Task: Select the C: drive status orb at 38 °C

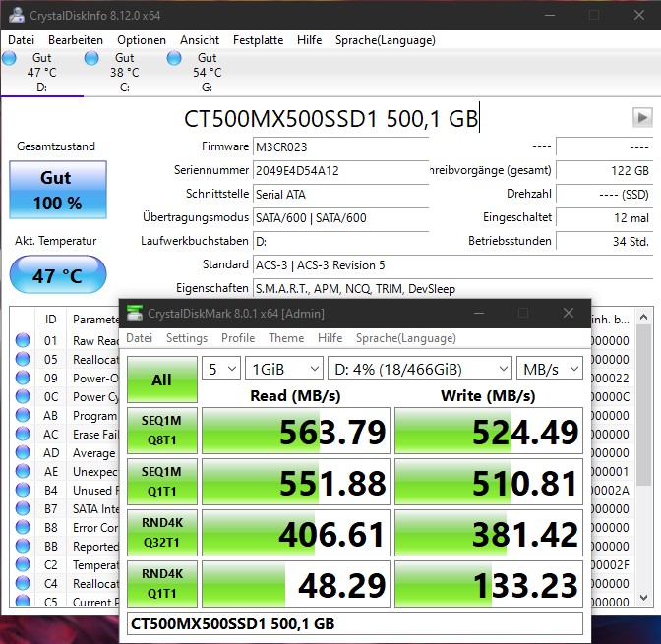Action: (91, 58)
